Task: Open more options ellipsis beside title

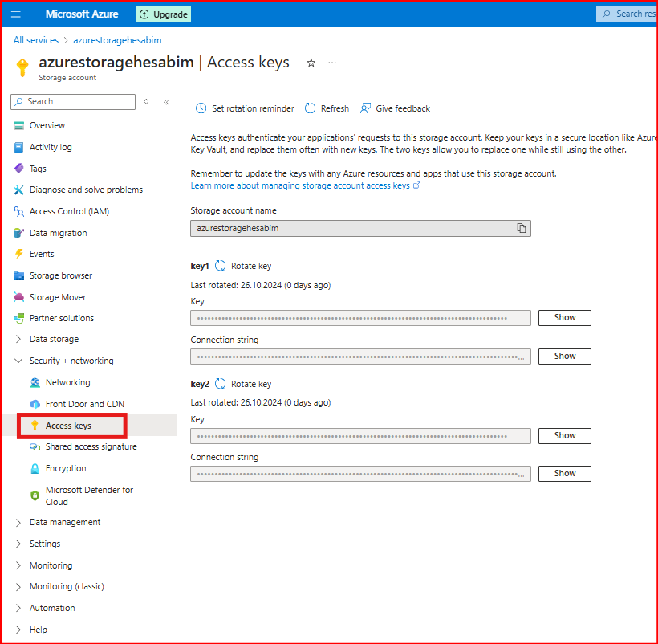Action: [332, 63]
